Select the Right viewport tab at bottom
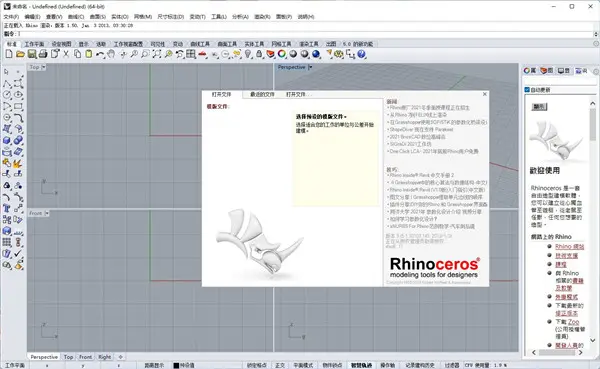600x369 pixels. [104, 357]
